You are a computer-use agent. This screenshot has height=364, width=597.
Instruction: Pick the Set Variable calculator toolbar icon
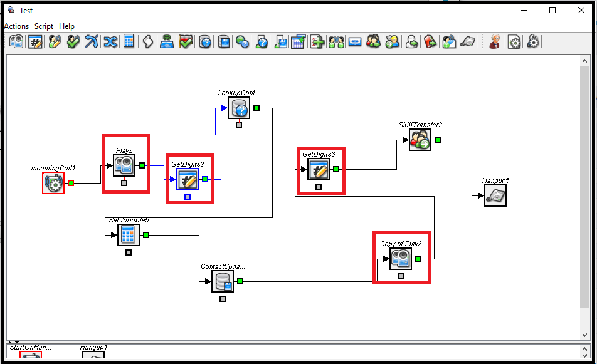(x=129, y=41)
